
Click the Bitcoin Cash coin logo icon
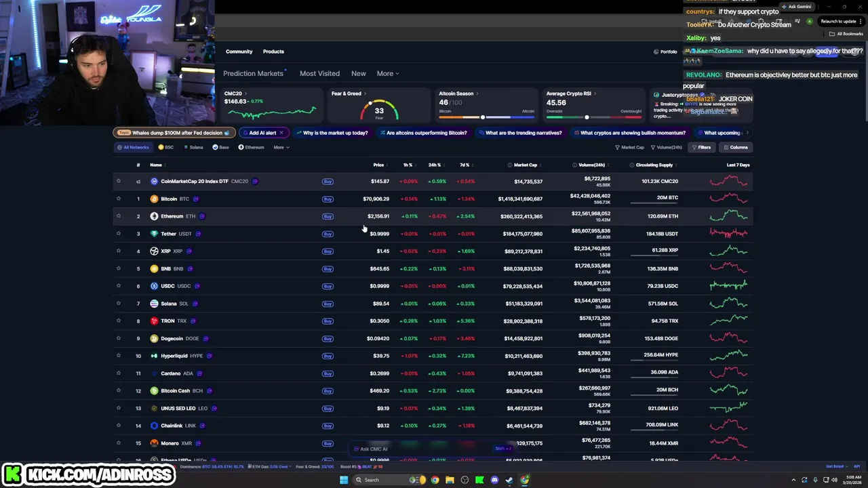[x=154, y=390]
